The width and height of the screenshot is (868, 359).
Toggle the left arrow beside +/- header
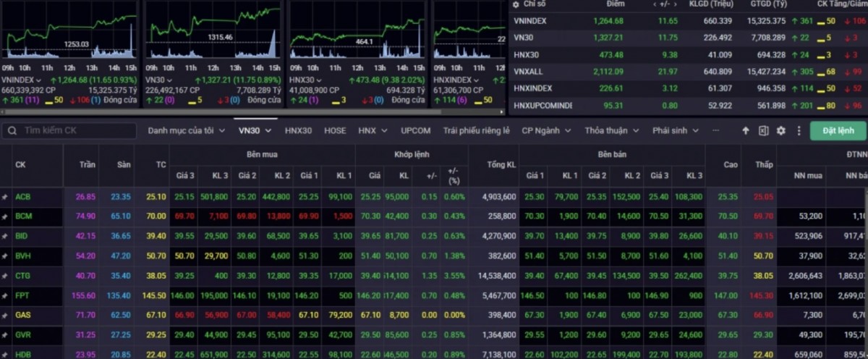tap(655, 4)
